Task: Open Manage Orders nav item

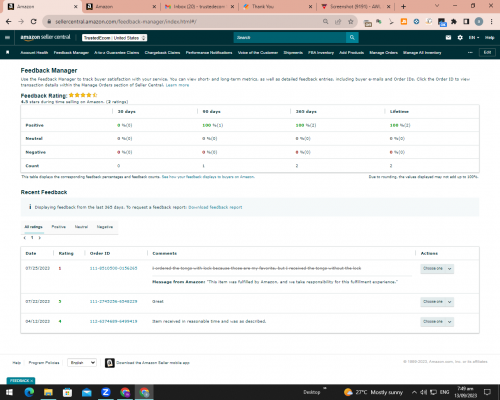Action: 383,52
